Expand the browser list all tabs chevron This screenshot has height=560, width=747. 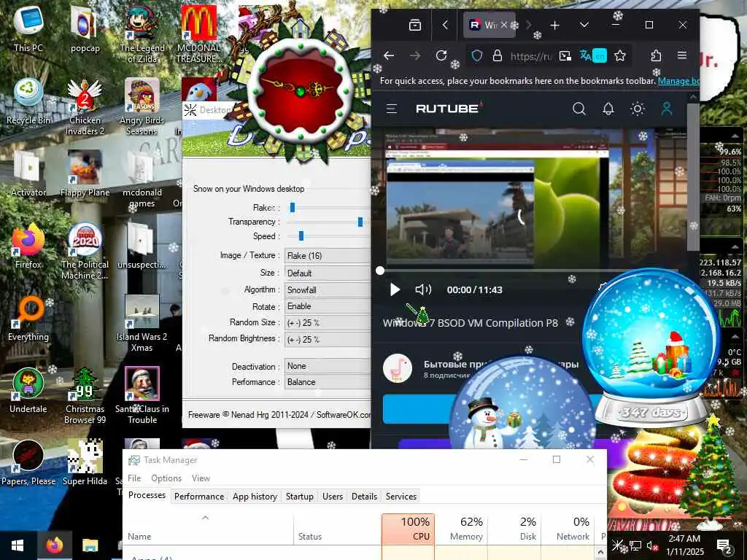coord(584,25)
